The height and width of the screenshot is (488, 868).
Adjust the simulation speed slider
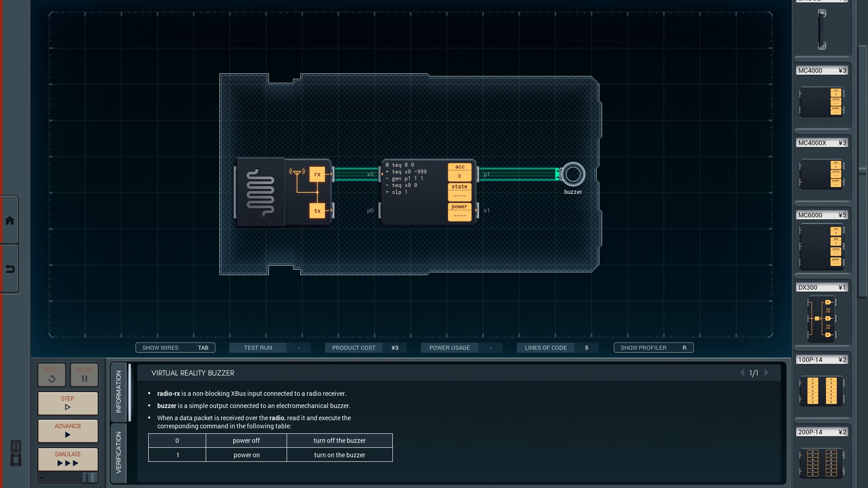tap(89, 478)
